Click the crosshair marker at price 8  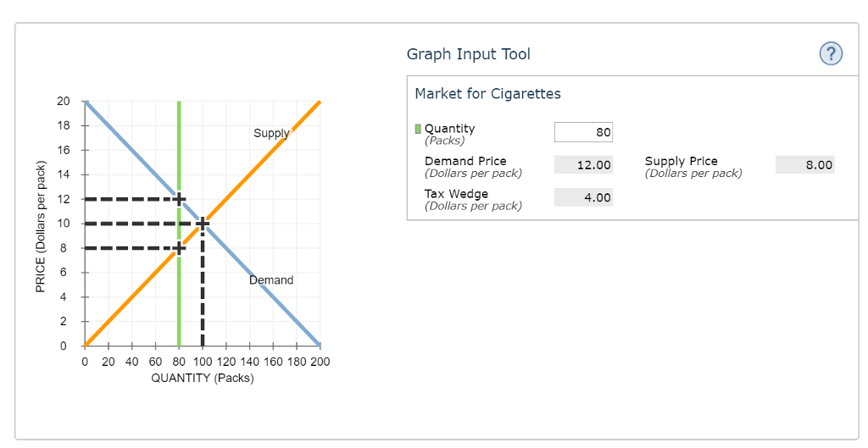(179, 248)
